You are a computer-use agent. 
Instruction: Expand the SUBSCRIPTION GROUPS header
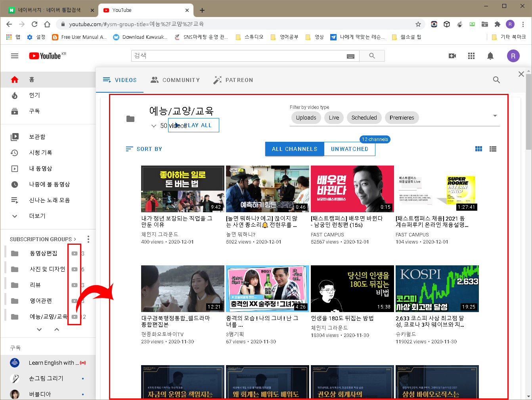[x=43, y=239]
